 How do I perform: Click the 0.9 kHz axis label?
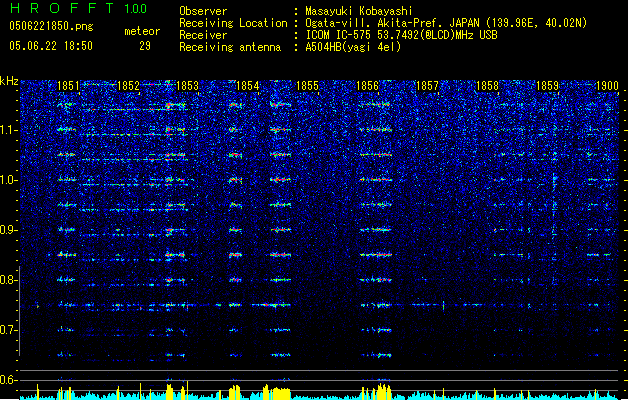pos(8,230)
